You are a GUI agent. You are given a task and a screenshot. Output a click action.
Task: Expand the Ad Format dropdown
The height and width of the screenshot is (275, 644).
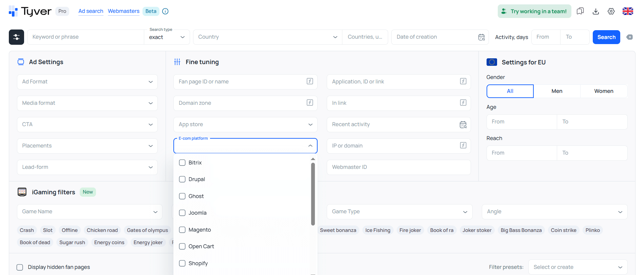tap(87, 82)
